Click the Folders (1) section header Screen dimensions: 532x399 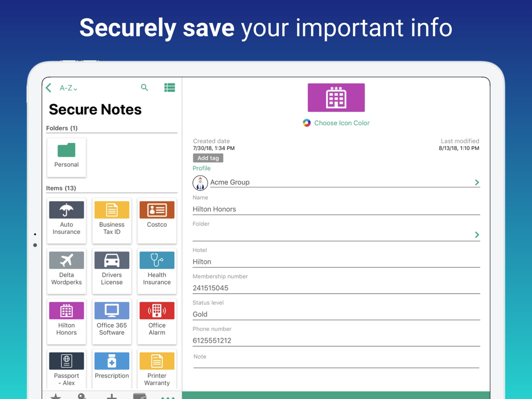(x=62, y=128)
